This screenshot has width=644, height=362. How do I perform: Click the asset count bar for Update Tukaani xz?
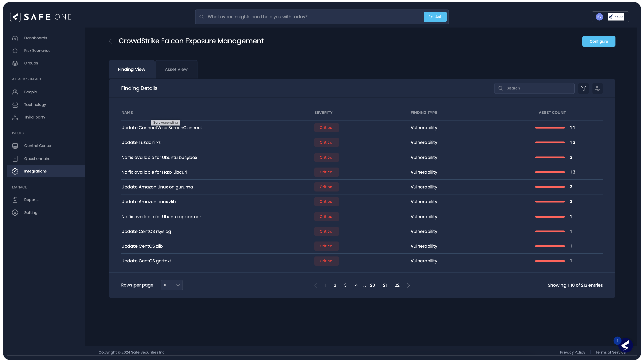point(549,142)
